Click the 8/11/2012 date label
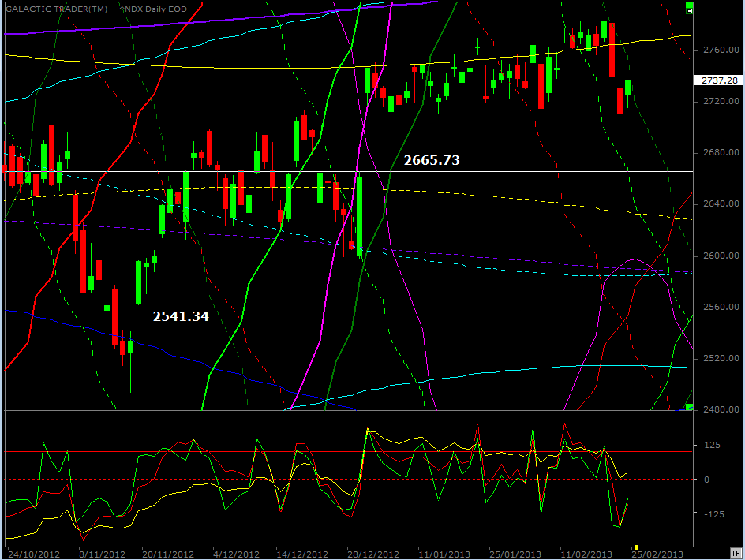This screenshot has height=560, width=745. coord(102,554)
